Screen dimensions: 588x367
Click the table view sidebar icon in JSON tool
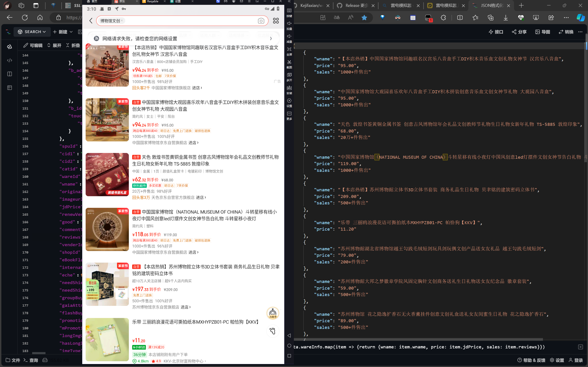coord(9,88)
